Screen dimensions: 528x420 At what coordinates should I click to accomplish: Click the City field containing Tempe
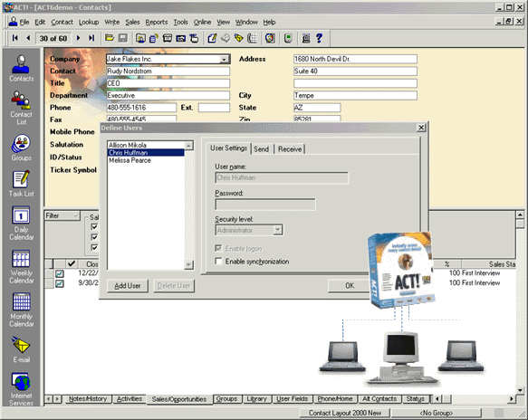pyautogui.click(x=355, y=96)
